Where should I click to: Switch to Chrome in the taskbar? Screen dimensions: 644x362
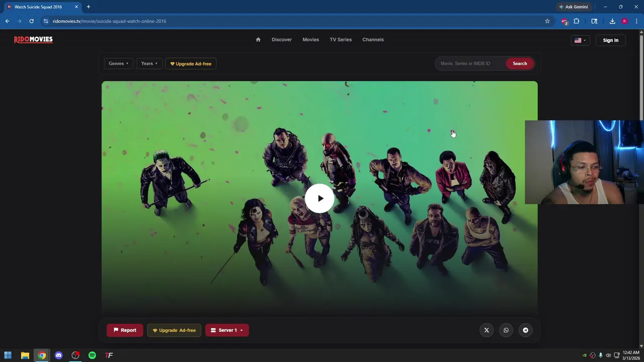click(42, 355)
